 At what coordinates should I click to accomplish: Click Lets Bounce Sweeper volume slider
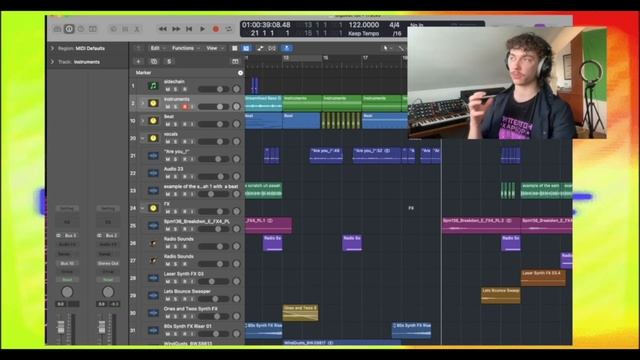pos(213,299)
